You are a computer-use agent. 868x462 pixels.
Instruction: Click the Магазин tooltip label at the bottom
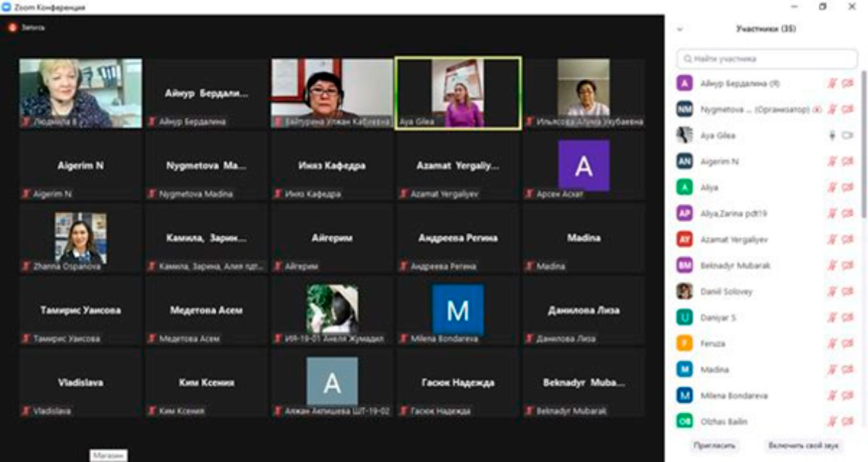pos(109,455)
